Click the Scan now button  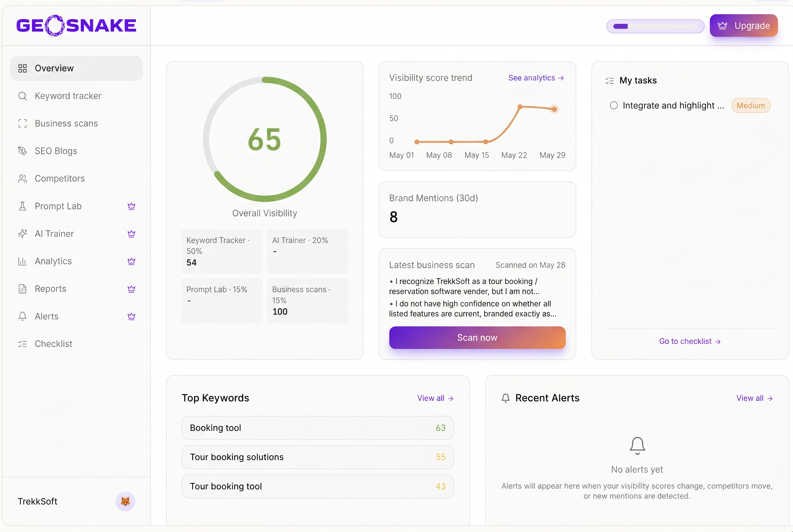[477, 338]
